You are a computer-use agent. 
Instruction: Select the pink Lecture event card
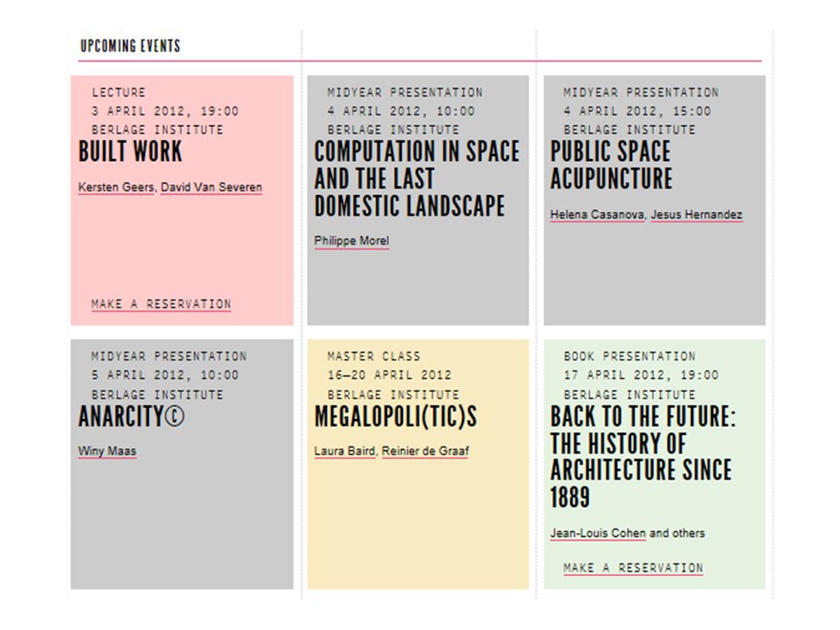click(x=182, y=200)
